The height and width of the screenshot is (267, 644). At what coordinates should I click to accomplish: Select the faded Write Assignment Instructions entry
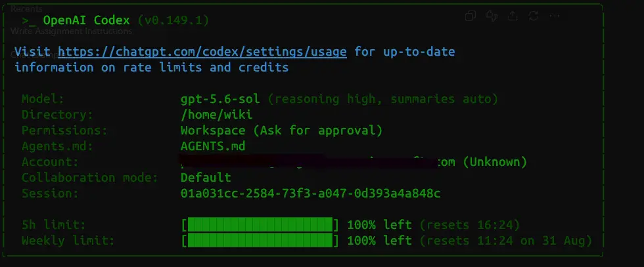click(x=71, y=31)
